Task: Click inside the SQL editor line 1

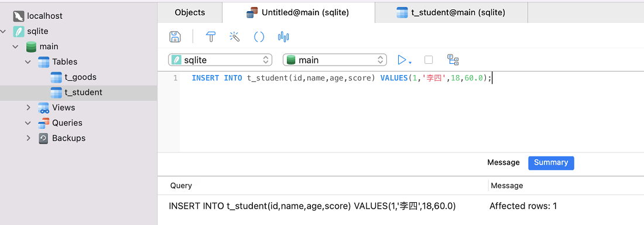Action: (411, 78)
